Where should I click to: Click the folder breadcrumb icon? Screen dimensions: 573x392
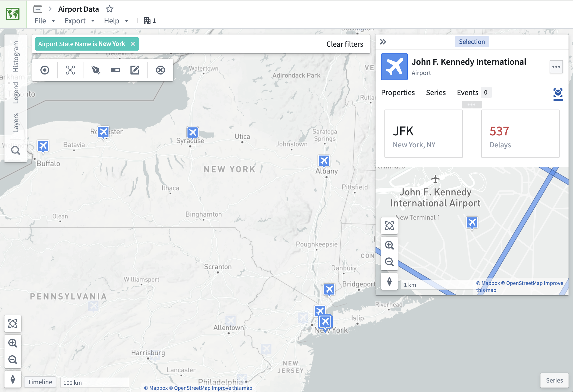(38, 9)
